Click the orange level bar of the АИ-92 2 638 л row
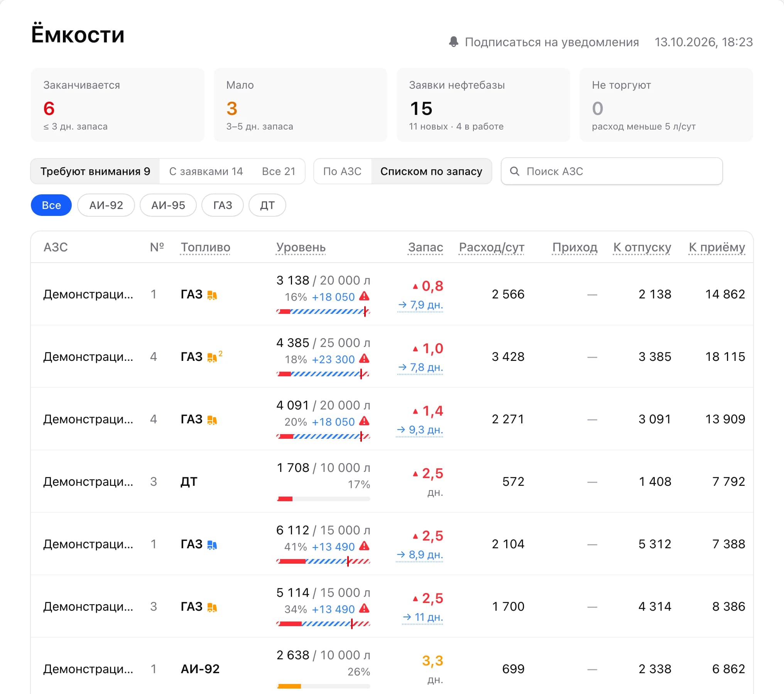 [x=323, y=686]
